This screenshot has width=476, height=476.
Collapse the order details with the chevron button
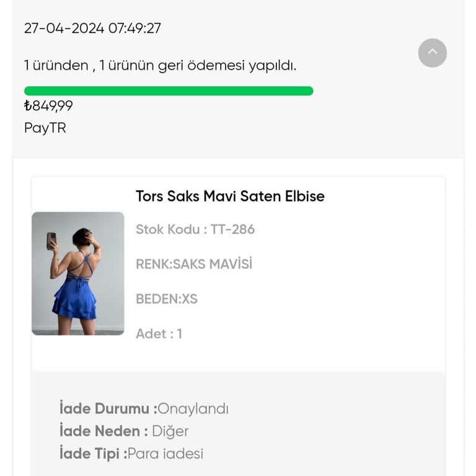(x=432, y=53)
